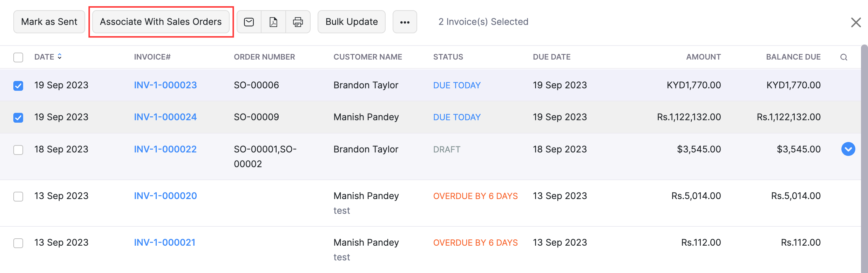868x273 pixels.
Task: Expand details for invoice INV-1-000022
Action: tap(848, 149)
